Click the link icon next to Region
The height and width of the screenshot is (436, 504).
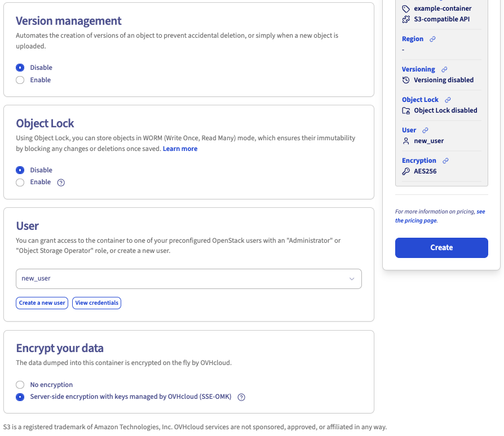[432, 39]
